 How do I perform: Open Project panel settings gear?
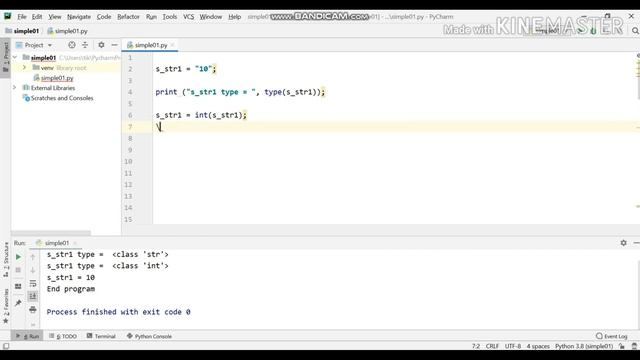tap(101, 45)
